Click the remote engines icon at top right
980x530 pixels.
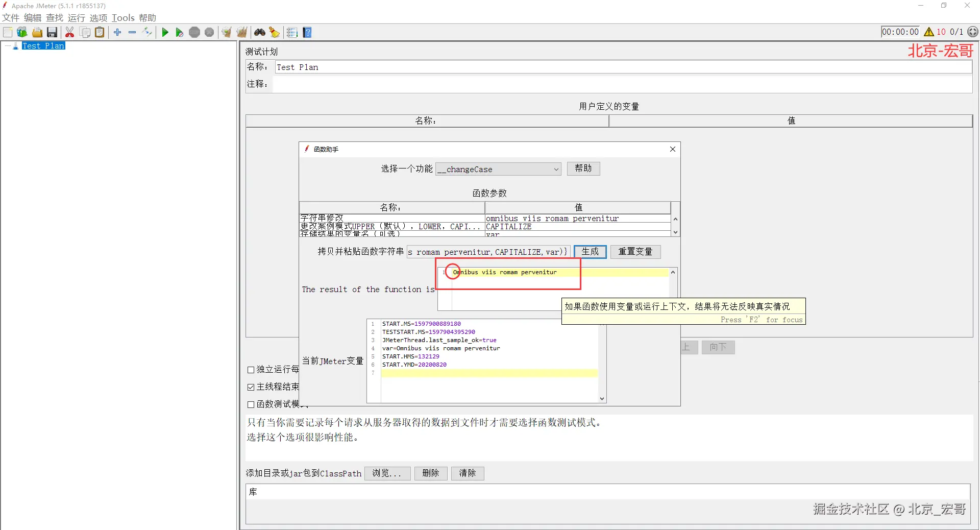tap(973, 32)
